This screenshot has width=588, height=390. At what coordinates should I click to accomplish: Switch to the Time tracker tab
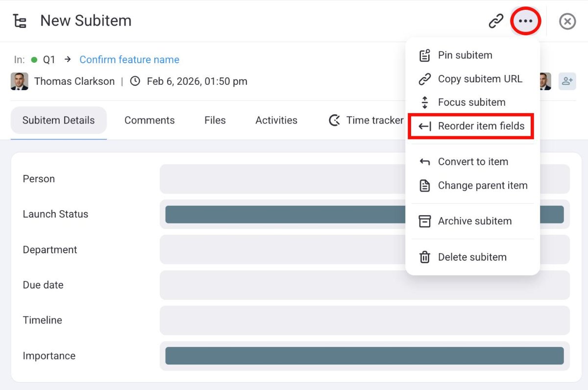367,121
